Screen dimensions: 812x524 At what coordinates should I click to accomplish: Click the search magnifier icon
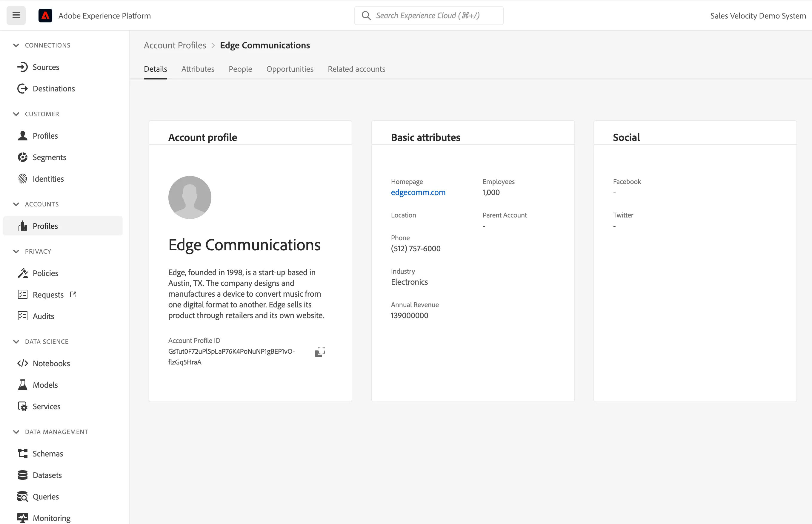pyautogui.click(x=366, y=16)
